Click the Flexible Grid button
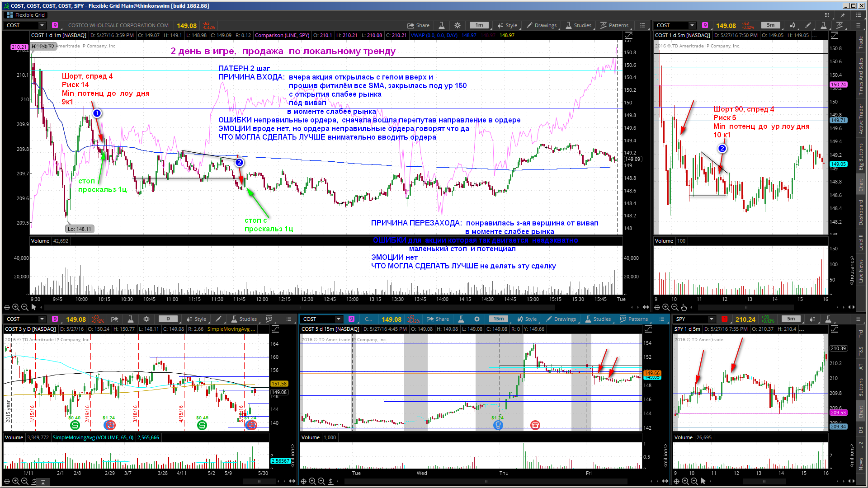Viewport: 868px width, 488px height. pyautogui.click(x=26, y=15)
